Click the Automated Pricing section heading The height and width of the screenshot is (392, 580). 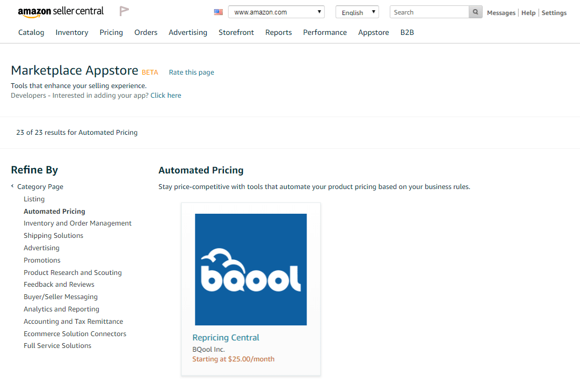pyautogui.click(x=201, y=170)
